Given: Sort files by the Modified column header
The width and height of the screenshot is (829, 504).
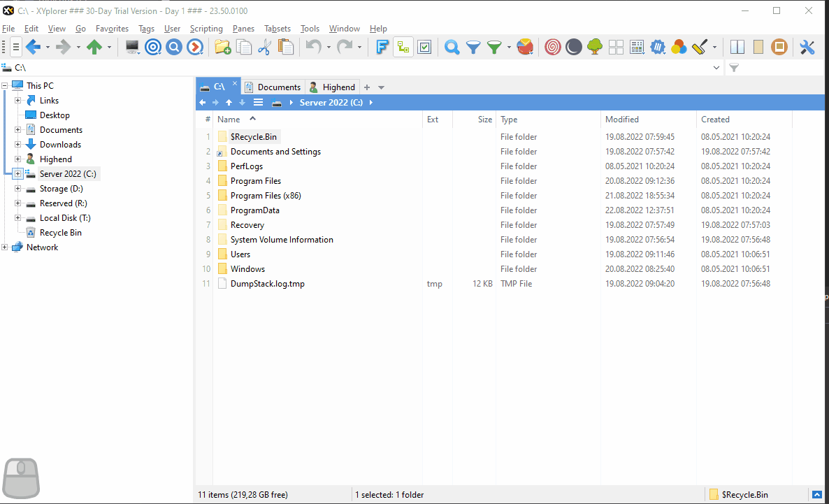Looking at the screenshot, I should (622, 120).
